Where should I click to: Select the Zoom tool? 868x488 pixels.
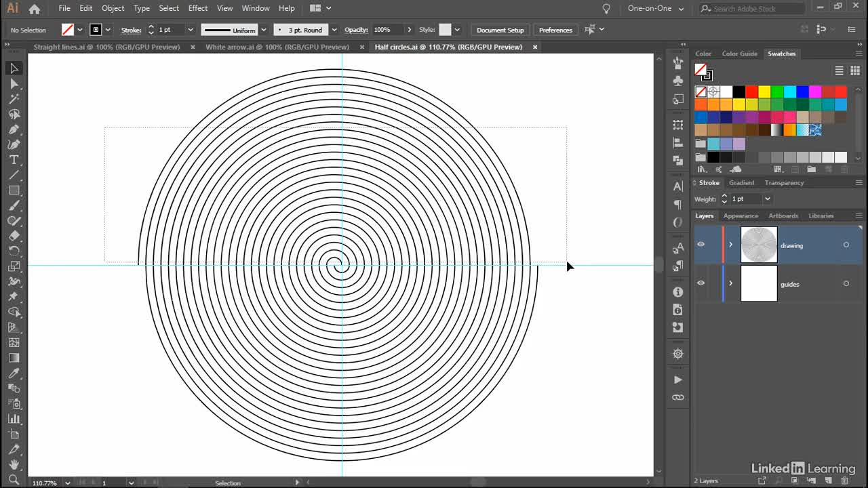14,480
